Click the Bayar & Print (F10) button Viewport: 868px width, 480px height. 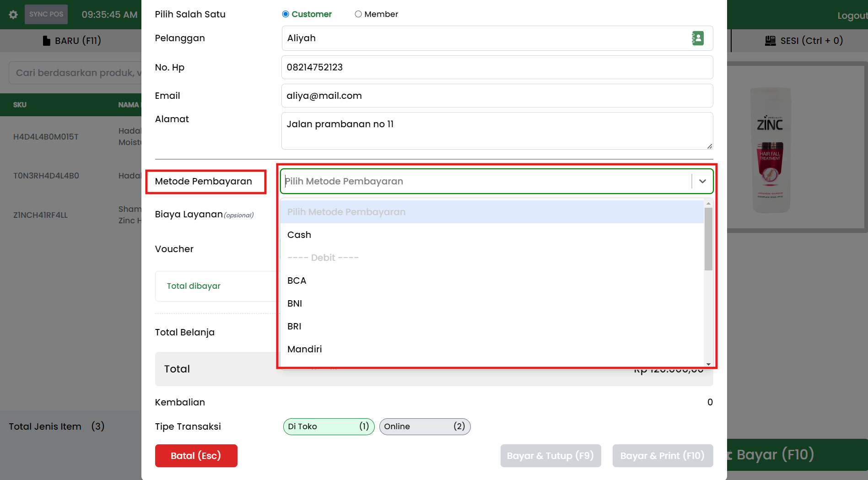tap(662, 456)
